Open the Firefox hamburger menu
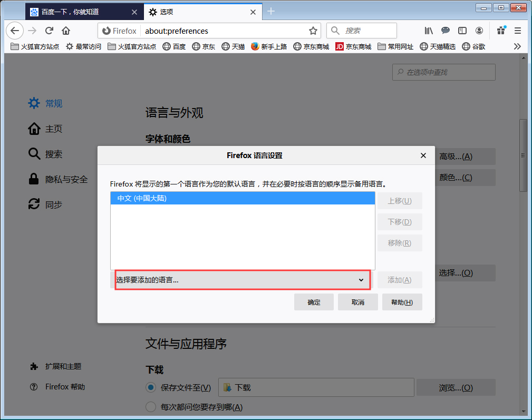Viewport: 532px width, 420px height. pyautogui.click(x=517, y=31)
